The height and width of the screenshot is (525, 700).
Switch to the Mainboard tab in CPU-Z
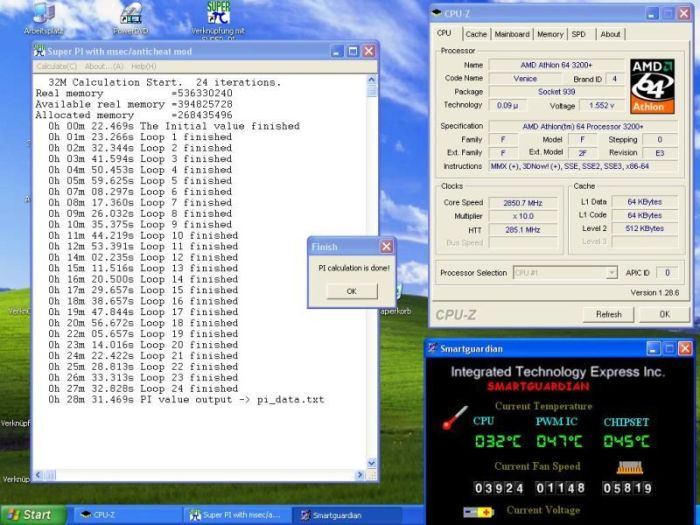(512, 34)
